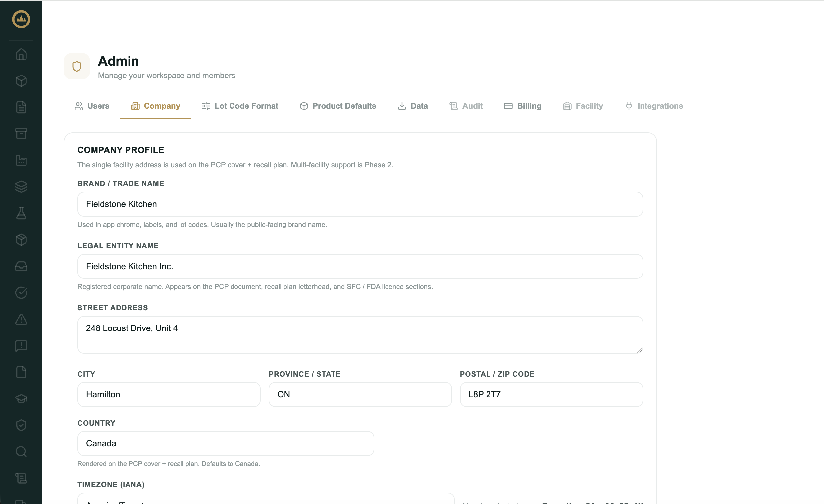The height and width of the screenshot is (504, 824).
Task: Open the lab flask icon in sidebar
Action: (21, 213)
